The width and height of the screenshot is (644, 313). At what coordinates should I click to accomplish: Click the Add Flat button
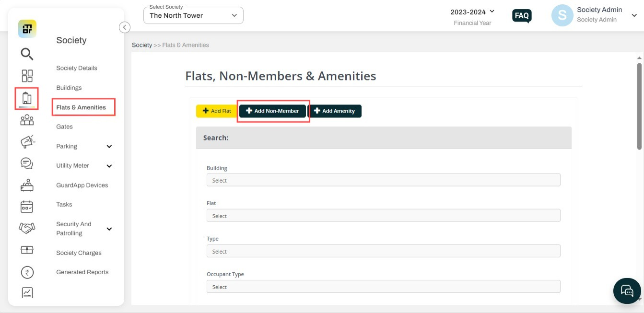pos(216,111)
